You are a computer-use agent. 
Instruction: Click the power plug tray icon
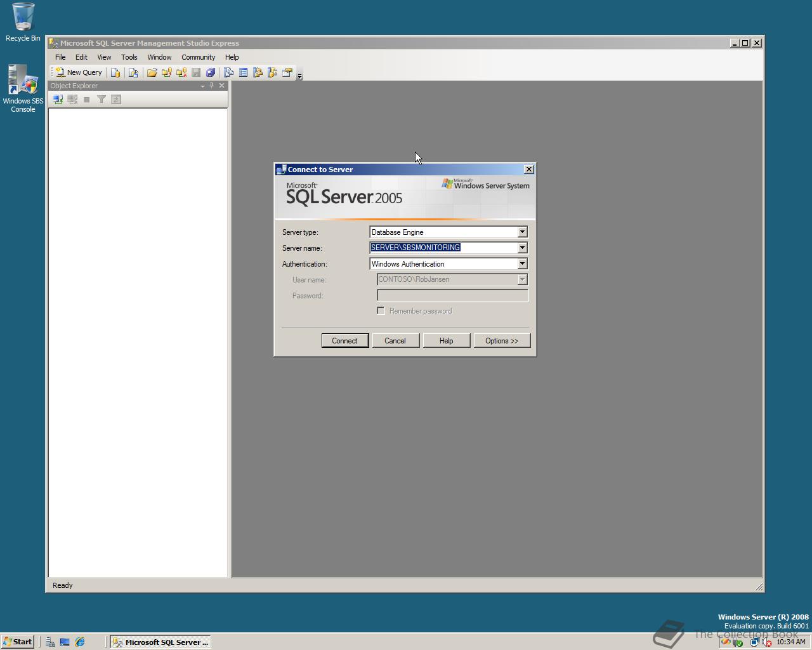click(x=737, y=642)
